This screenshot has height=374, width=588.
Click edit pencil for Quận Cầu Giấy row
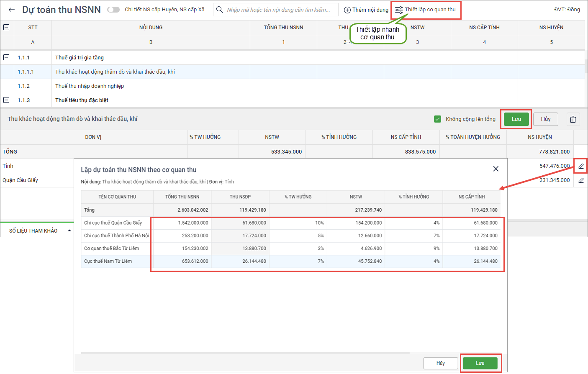(x=581, y=180)
